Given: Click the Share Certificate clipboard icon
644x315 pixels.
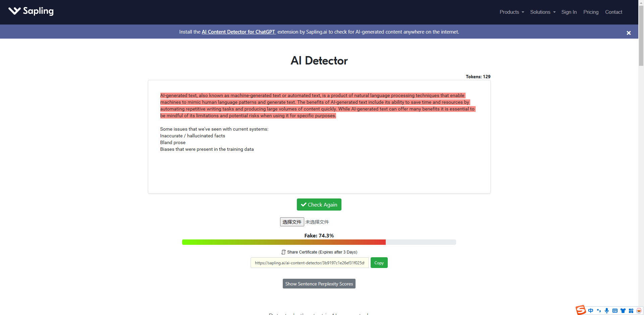Looking at the screenshot, I should pyautogui.click(x=284, y=252).
